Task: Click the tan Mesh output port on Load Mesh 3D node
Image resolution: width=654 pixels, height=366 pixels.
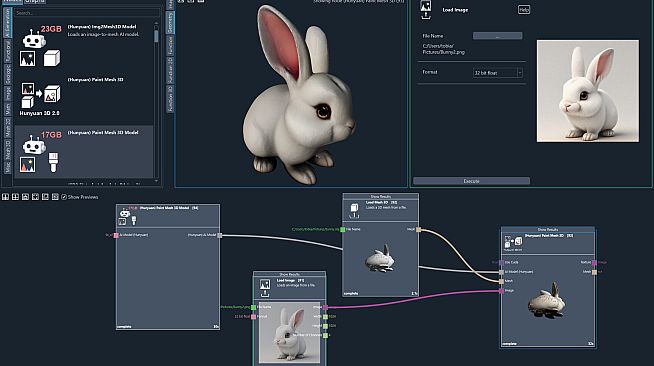Action: (418, 229)
